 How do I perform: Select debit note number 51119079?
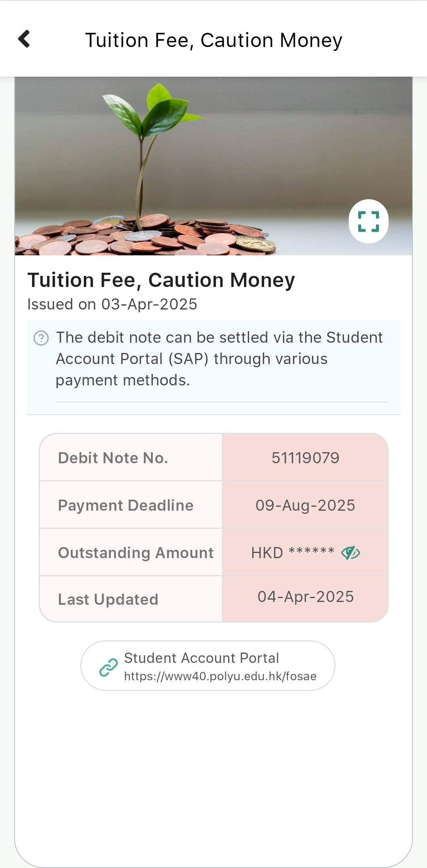(305, 458)
